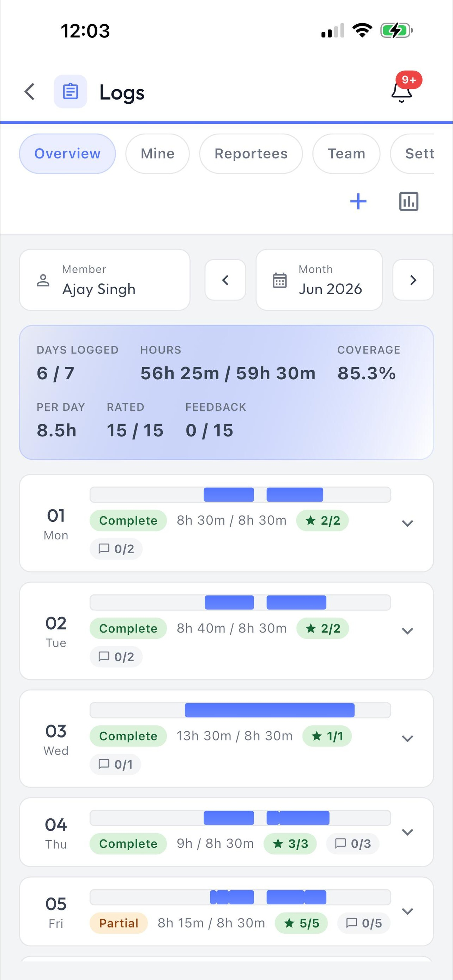The height and width of the screenshot is (980, 453).
Task: Expand the 01 Mon log entry
Action: (407, 523)
